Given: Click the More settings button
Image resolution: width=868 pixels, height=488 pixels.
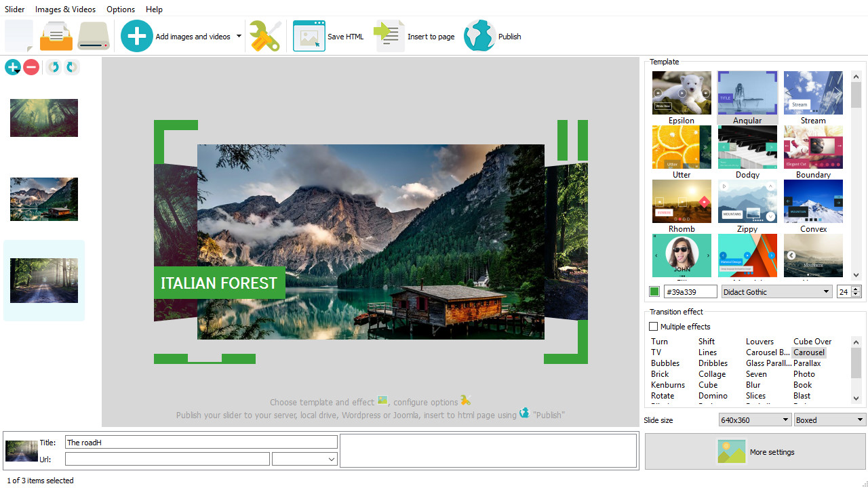Looking at the screenshot, I should point(755,452).
